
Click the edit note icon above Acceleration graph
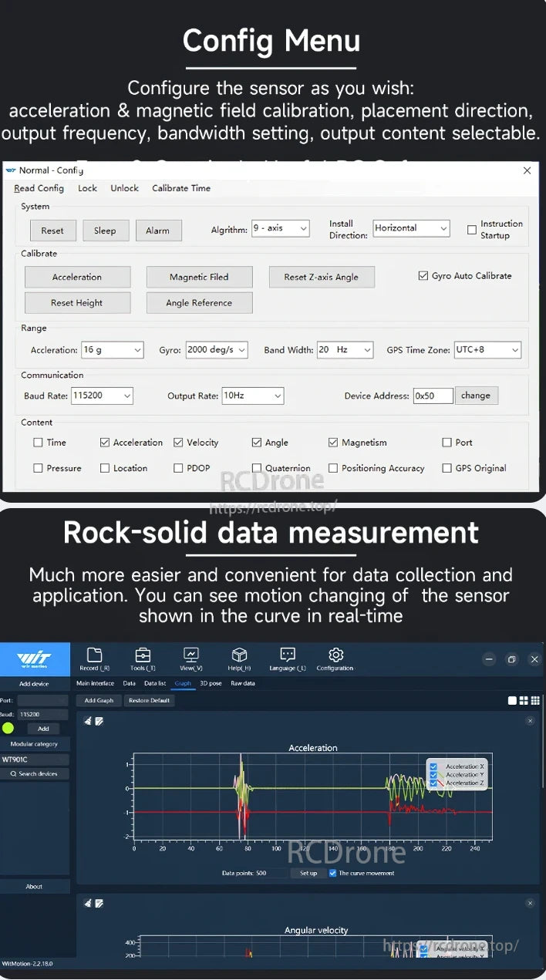[99, 721]
